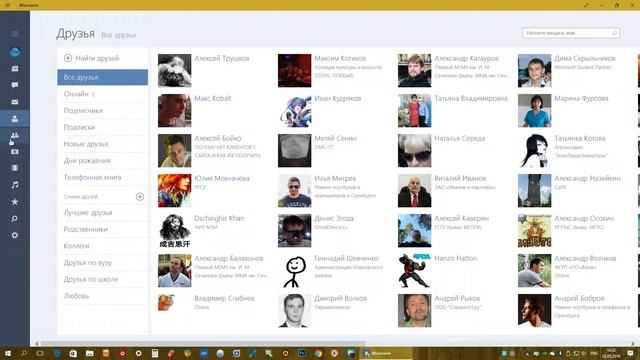Open friend Максим Котиков by name

tap(340, 58)
